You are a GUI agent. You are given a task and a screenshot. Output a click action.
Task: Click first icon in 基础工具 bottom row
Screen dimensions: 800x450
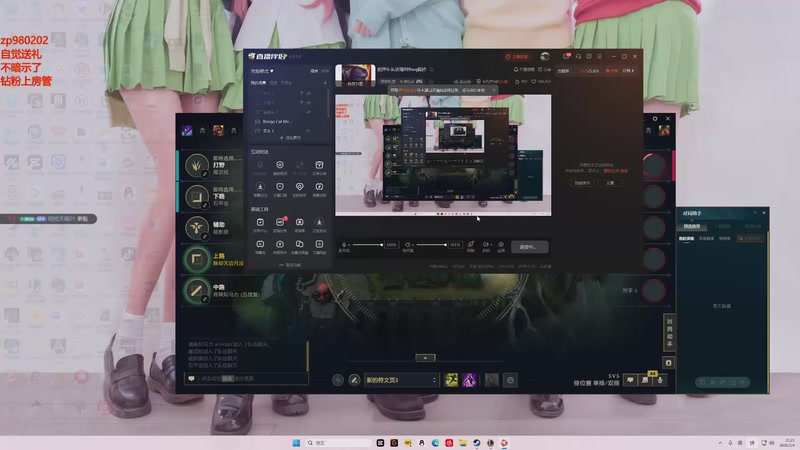point(260,246)
